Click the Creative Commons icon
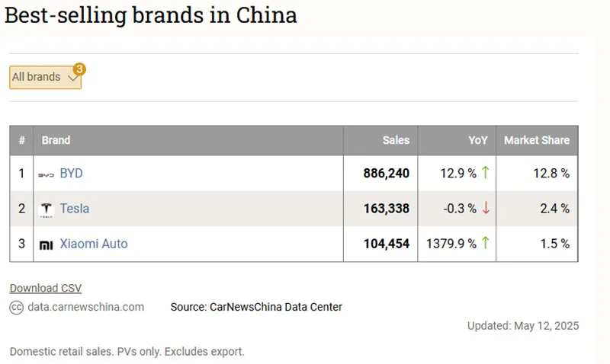Viewport: 610px width, 364px height. (x=16, y=308)
